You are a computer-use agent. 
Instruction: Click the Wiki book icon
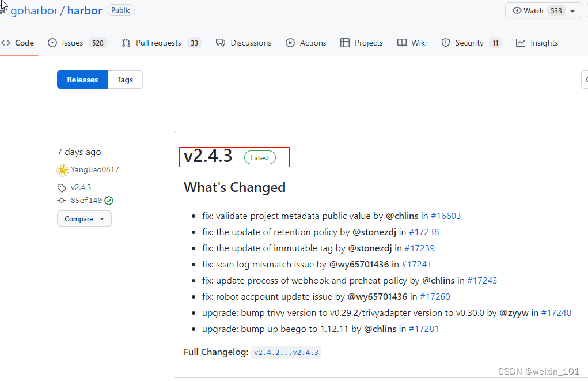[x=401, y=43]
